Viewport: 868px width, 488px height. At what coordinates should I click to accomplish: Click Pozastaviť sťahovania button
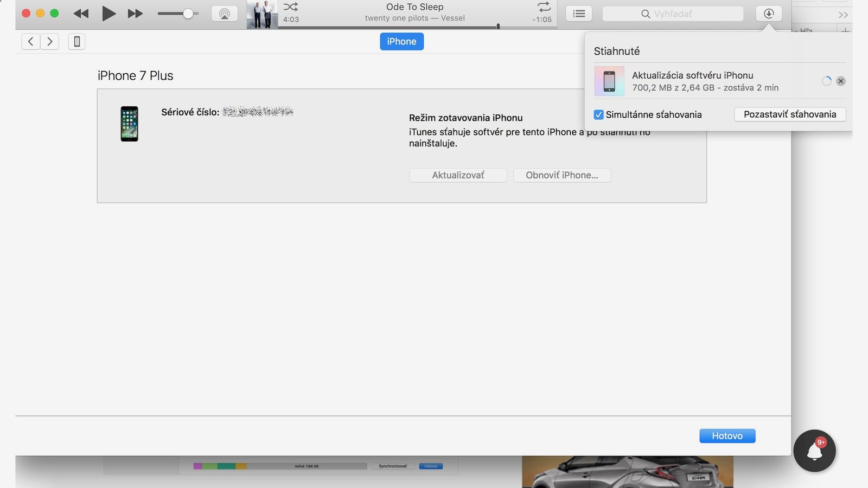coord(789,114)
